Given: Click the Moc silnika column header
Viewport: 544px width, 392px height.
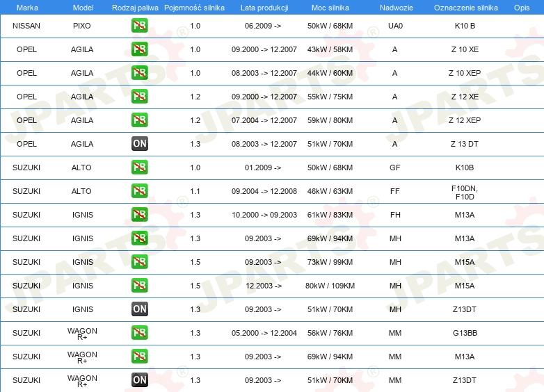Looking at the screenshot, I should [330, 8].
